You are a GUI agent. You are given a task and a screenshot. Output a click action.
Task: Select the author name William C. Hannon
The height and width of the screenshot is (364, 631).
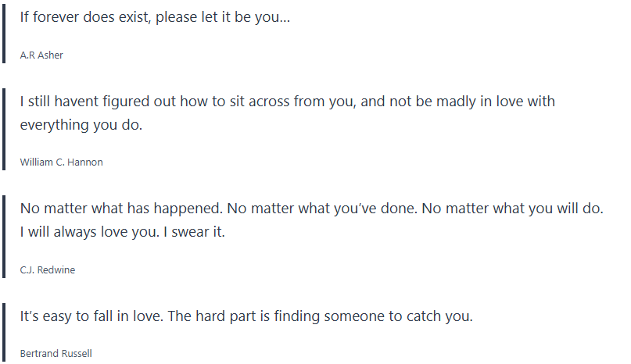click(61, 162)
